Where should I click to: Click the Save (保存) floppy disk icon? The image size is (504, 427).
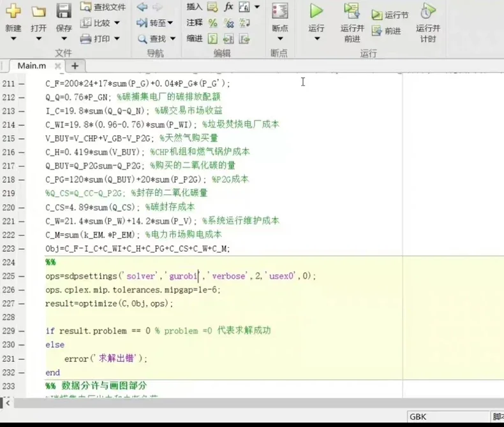(x=64, y=11)
